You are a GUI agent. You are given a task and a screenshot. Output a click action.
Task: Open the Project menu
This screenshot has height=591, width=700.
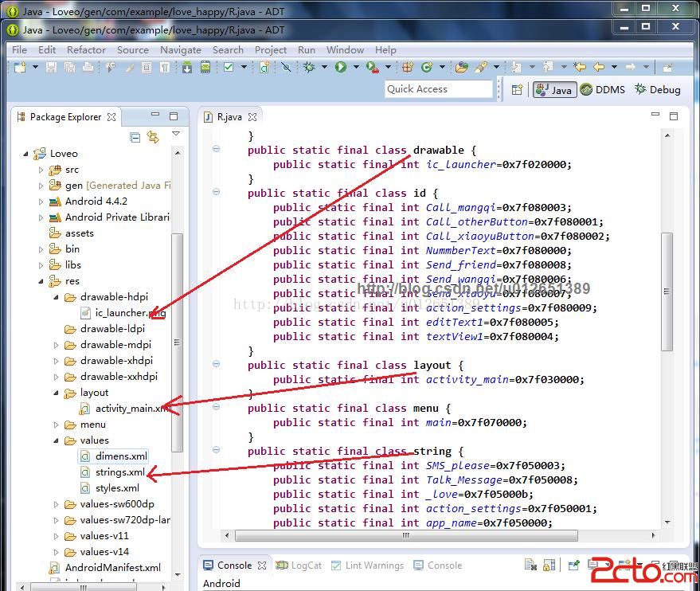(x=271, y=49)
